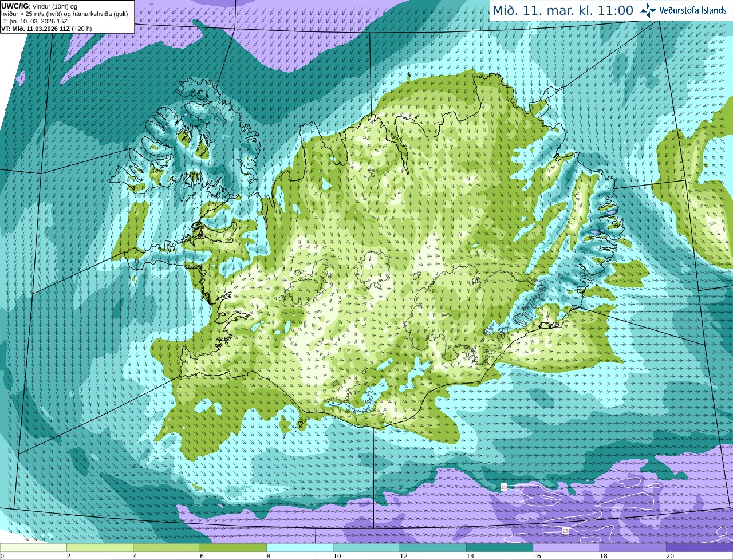Click the legend tick label 16
The image size is (733, 560).
(537, 556)
